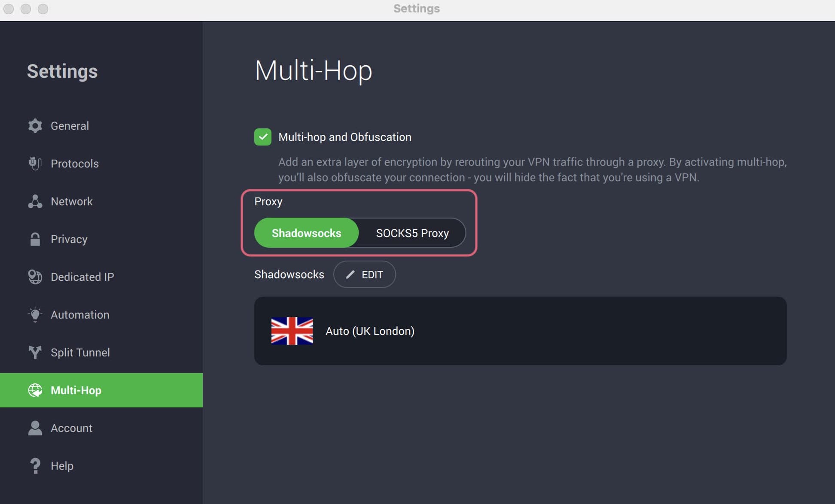
Task: Click the Dedicated IP settings icon
Action: click(x=35, y=276)
